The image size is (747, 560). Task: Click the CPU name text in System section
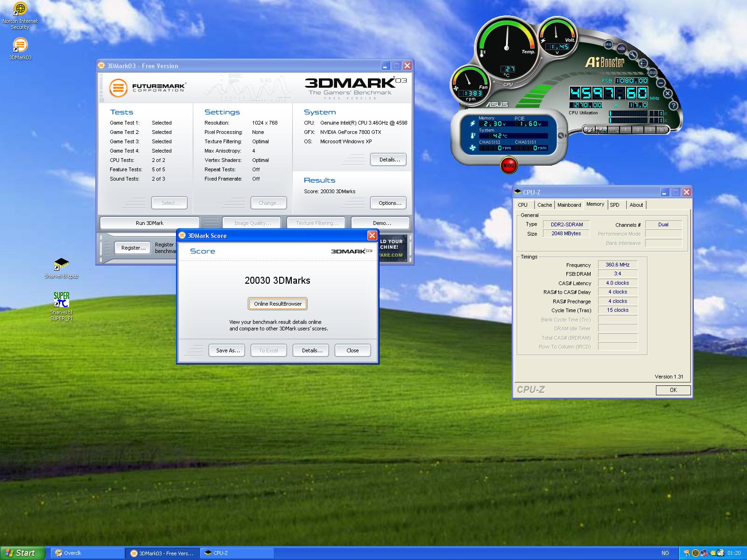(364, 123)
